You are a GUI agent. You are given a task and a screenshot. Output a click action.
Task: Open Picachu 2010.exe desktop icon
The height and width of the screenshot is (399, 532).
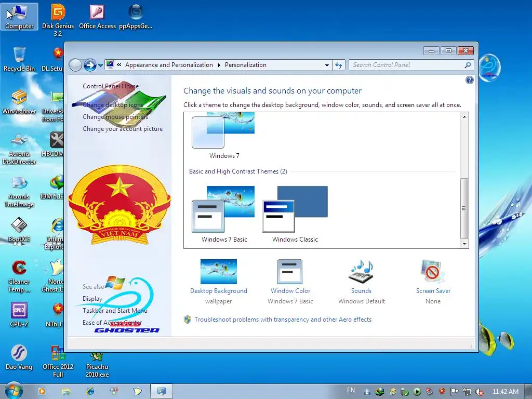coord(97,365)
